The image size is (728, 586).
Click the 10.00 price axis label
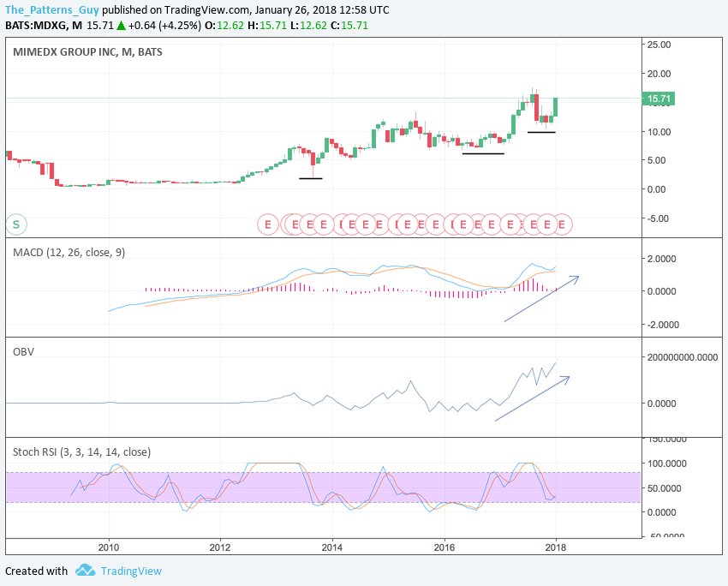[x=659, y=132]
